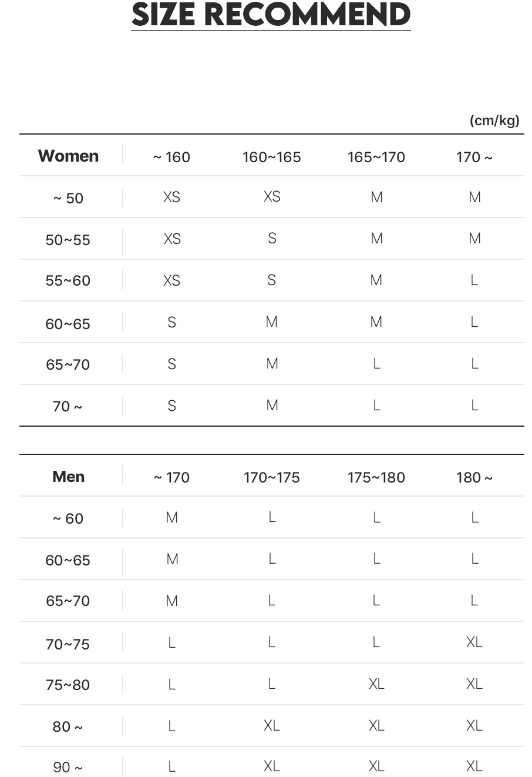Click the (cm/kg) unit label
This screenshot has height=777, width=532.
click(x=494, y=120)
